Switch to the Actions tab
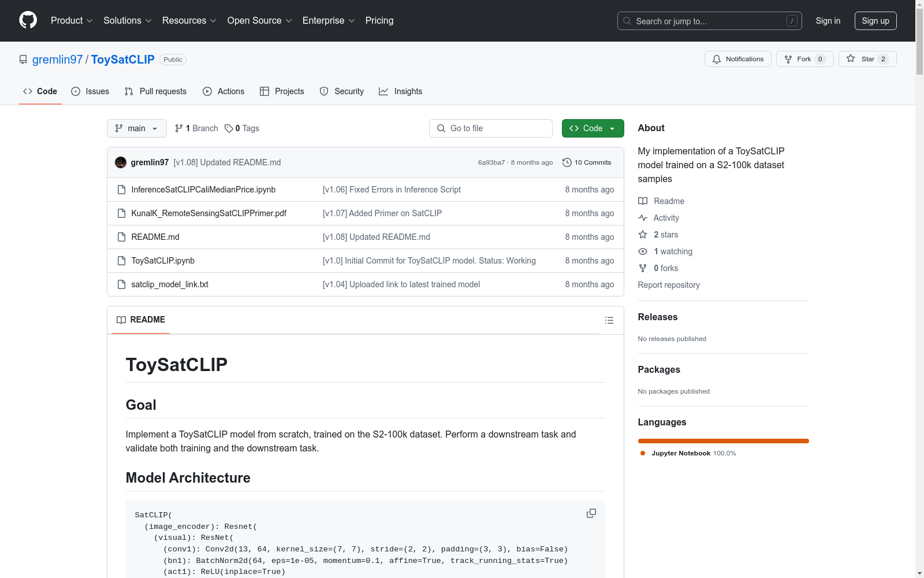Image resolution: width=924 pixels, height=578 pixels. click(223, 91)
